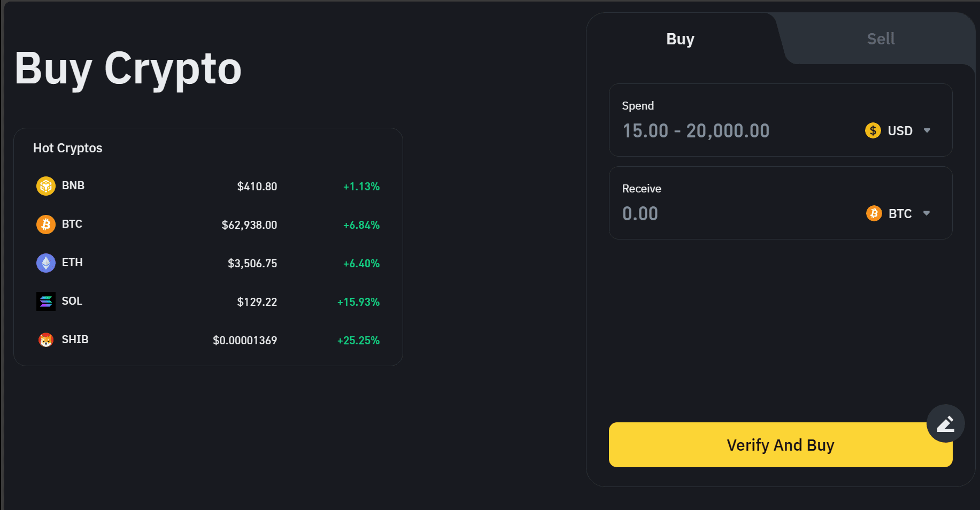This screenshot has height=510, width=980.
Task: Click the orange BTC icon in Hot Cryptos
Action: [46, 225]
